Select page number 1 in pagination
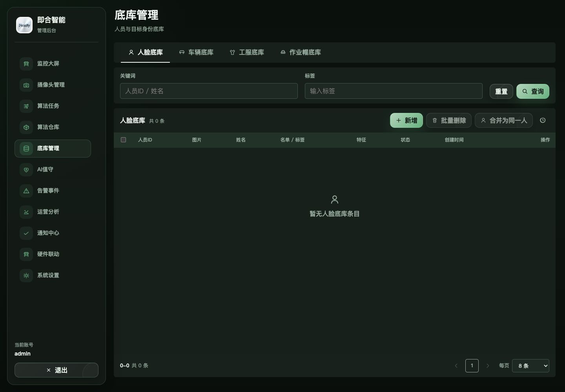 tap(472, 366)
